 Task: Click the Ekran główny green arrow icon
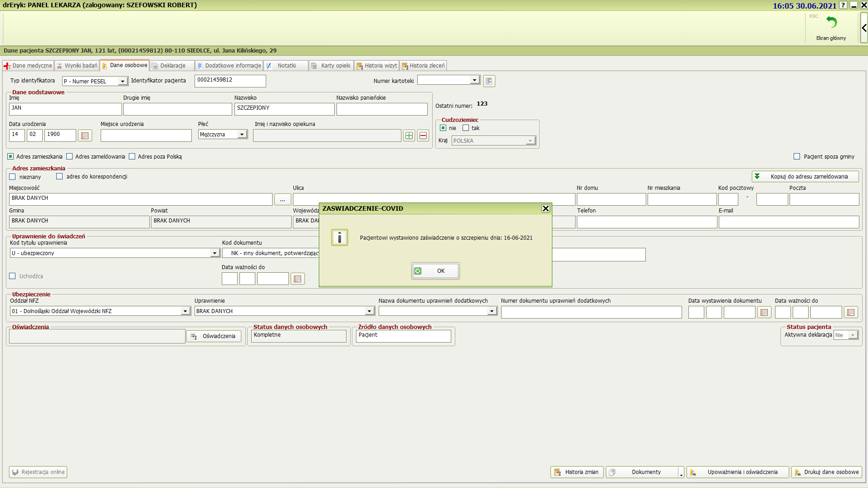point(831,23)
